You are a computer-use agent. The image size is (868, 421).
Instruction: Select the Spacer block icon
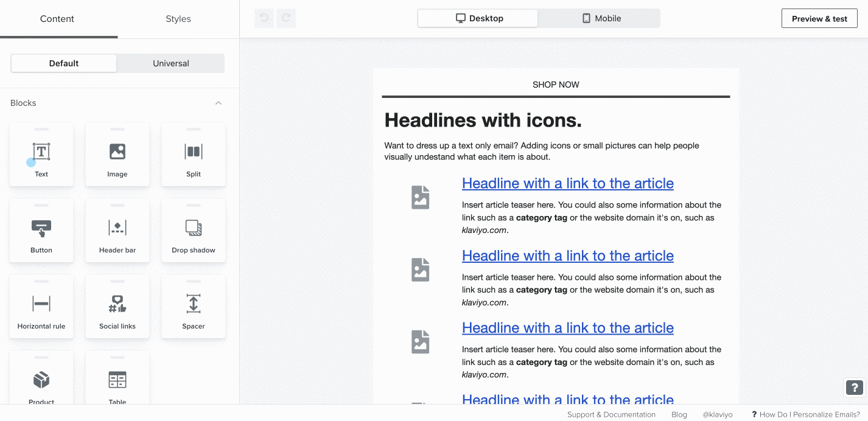(x=194, y=304)
